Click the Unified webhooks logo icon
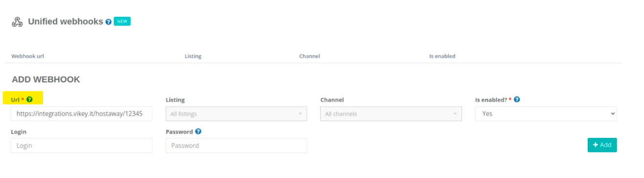Screen dimensions: 644x178 [x=18, y=22]
